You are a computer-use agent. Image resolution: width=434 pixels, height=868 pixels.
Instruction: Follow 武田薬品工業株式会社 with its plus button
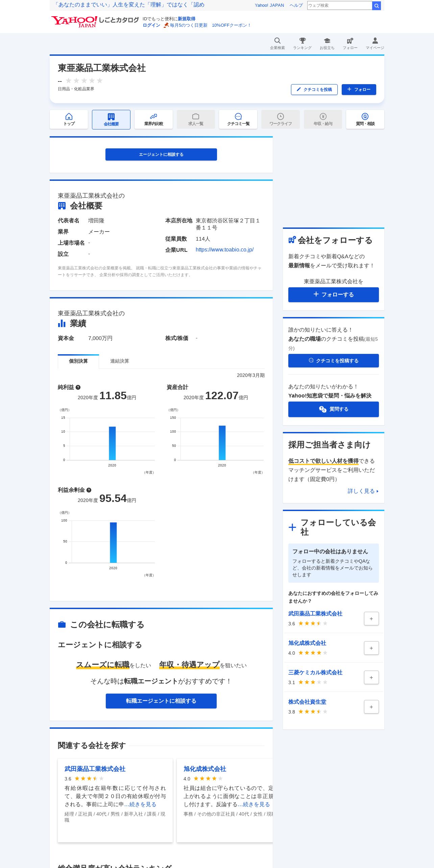[x=371, y=619]
